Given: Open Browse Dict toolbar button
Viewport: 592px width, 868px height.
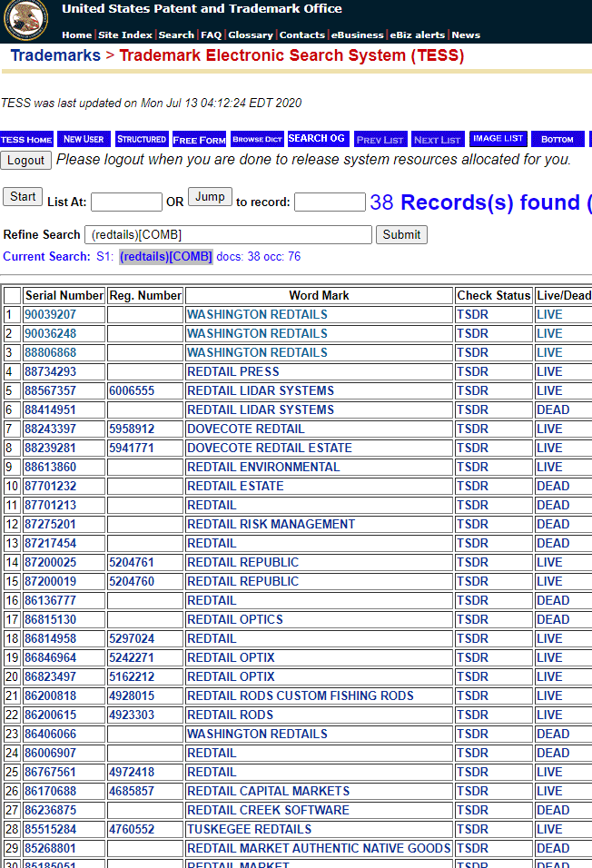Looking at the screenshot, I should click(x=257, y=139).
